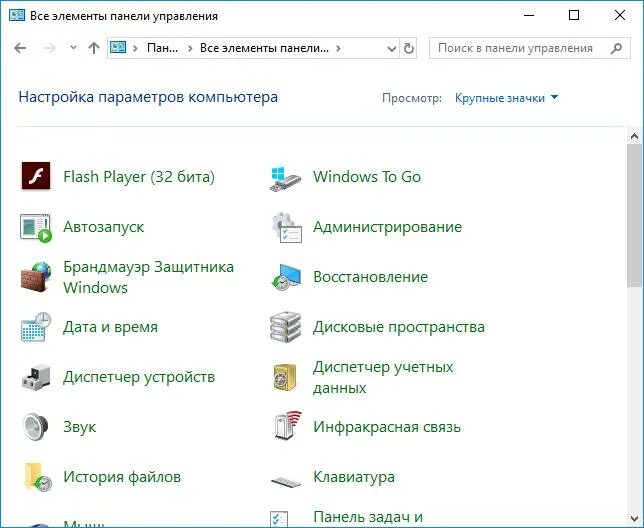Click the Клавиатура keyboard icon

[x=286, y=482]
